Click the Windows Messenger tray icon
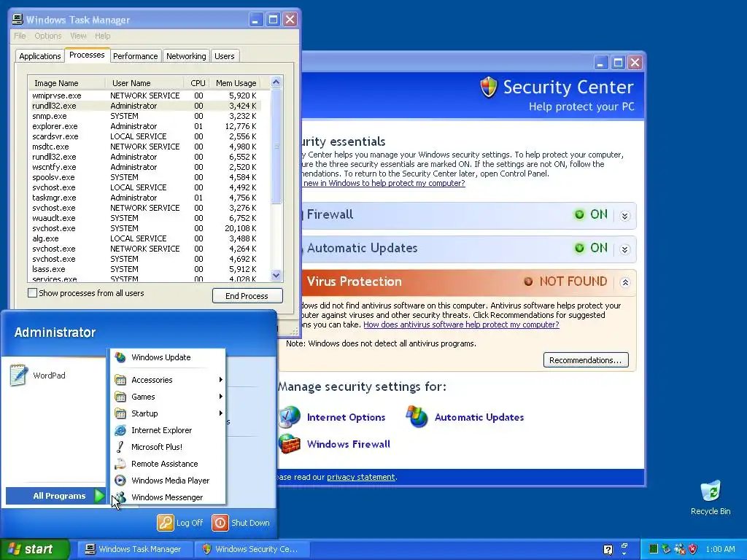The height and width of the screenshot is (560, 747). [x=680, y=549]
